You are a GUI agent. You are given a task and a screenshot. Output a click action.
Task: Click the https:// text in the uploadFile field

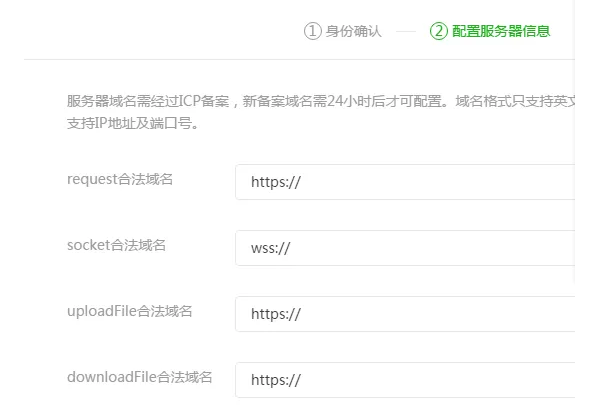click(275, 314)
